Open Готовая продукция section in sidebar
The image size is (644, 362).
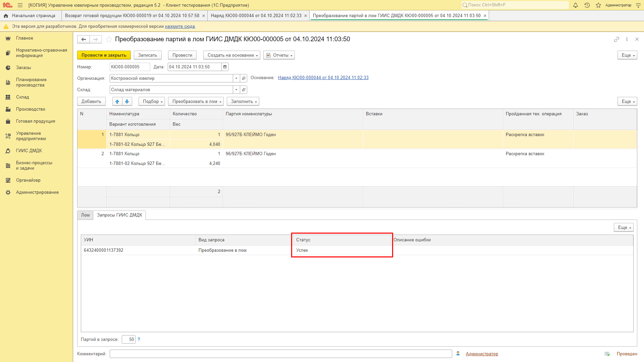(x=36, y=121)
